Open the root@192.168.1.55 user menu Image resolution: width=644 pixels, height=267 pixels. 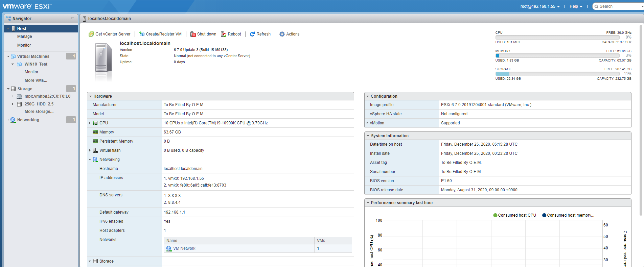point(540,6)
